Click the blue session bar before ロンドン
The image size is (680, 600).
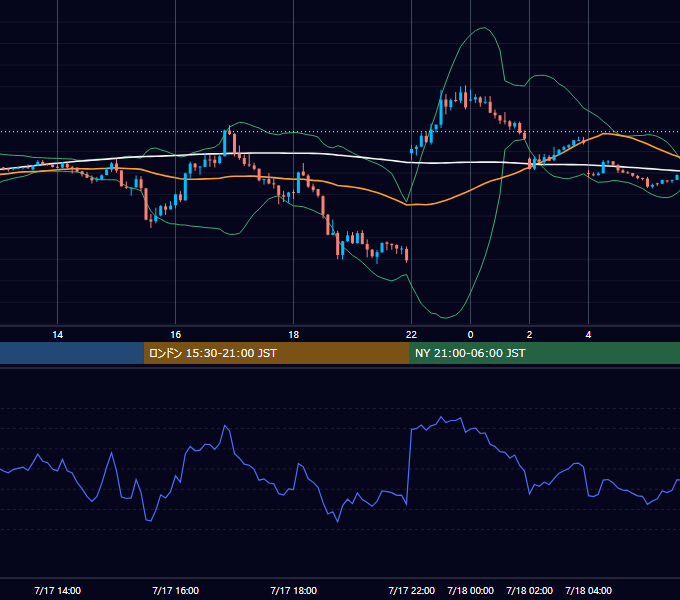pos(72,353)
